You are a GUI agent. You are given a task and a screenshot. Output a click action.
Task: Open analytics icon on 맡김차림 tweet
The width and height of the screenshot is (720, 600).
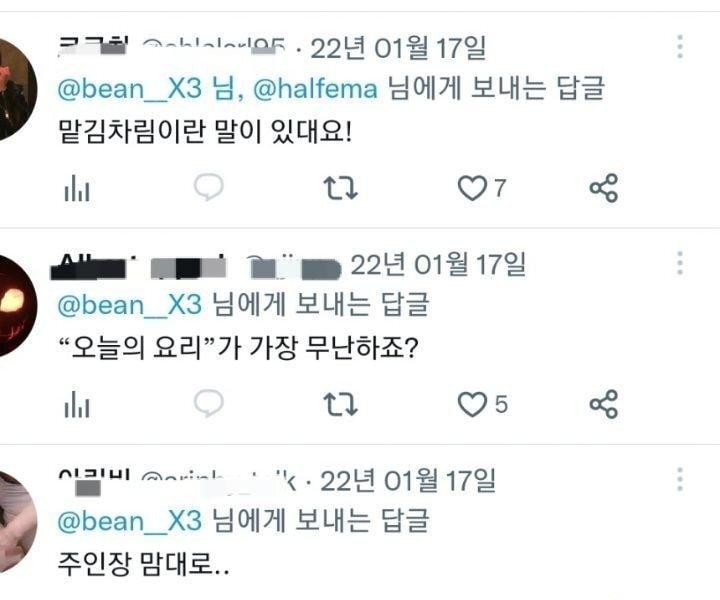(77, 189)
